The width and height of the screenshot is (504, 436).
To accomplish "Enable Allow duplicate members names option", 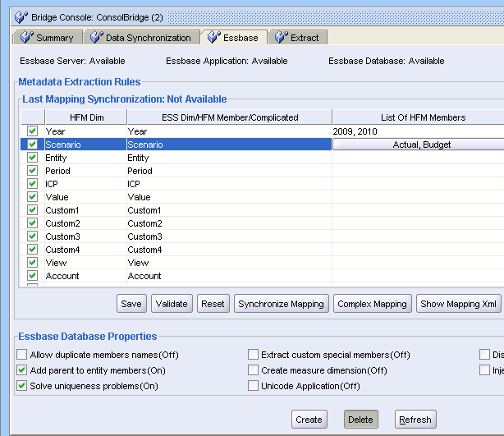I will [22, 356].
